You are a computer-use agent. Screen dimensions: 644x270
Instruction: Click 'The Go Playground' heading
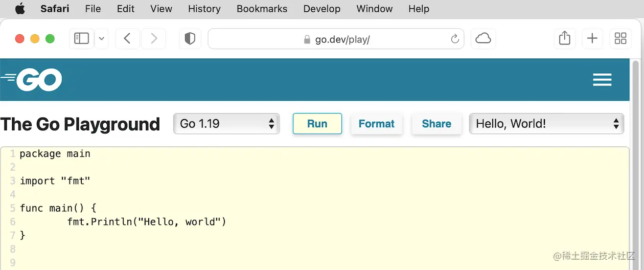click(80, 124)
